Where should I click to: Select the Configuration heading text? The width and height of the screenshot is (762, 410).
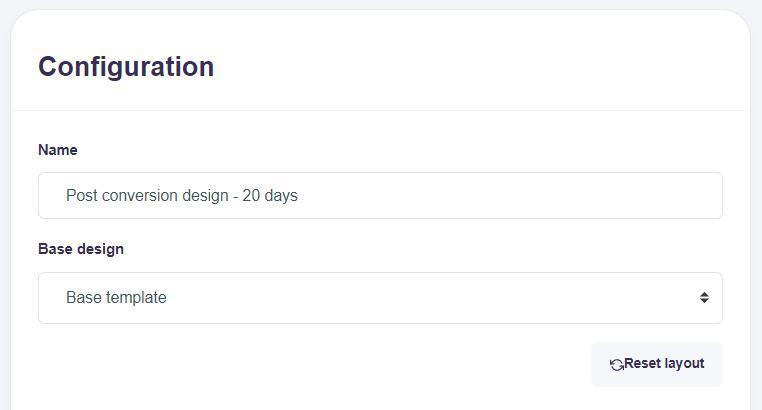(x=126, y=67)
